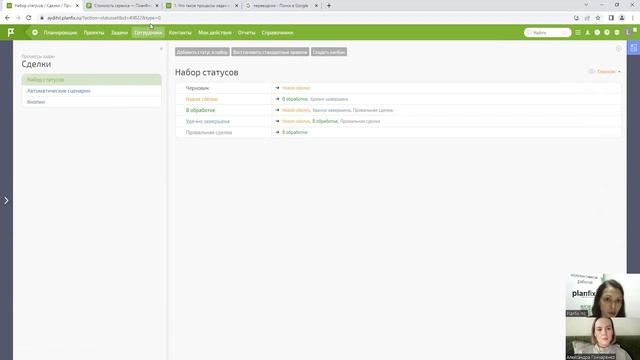Click the В обработке status name
The width and height of the screenshot is (640, 360).
coord(200,110)
